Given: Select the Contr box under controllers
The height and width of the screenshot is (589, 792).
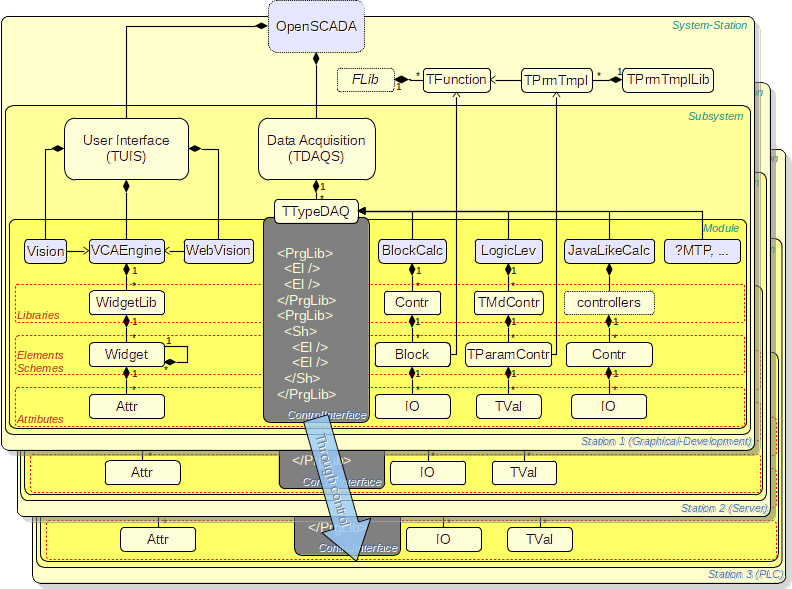Looking at the screenshot, I should 609,355.
